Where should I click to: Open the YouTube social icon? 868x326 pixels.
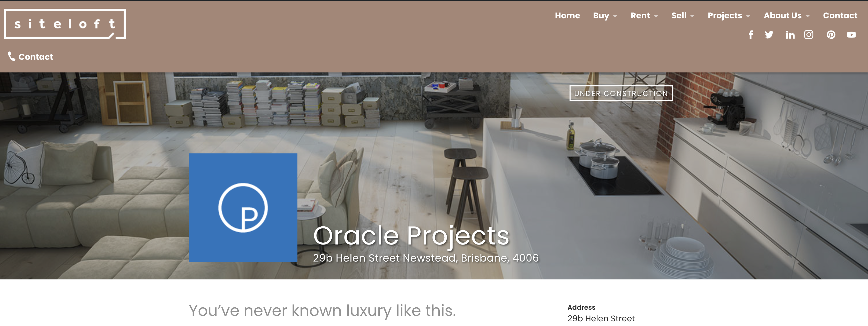click(851, 35)
